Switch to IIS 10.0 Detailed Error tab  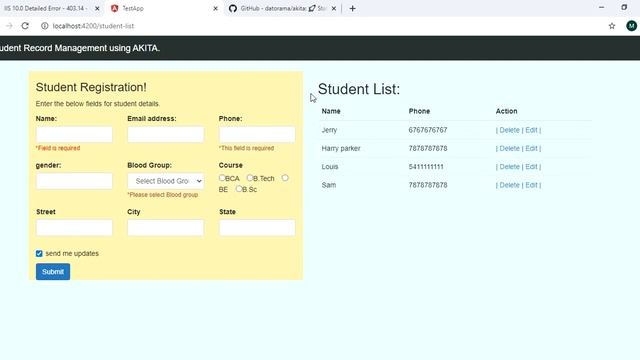(46, 8)
